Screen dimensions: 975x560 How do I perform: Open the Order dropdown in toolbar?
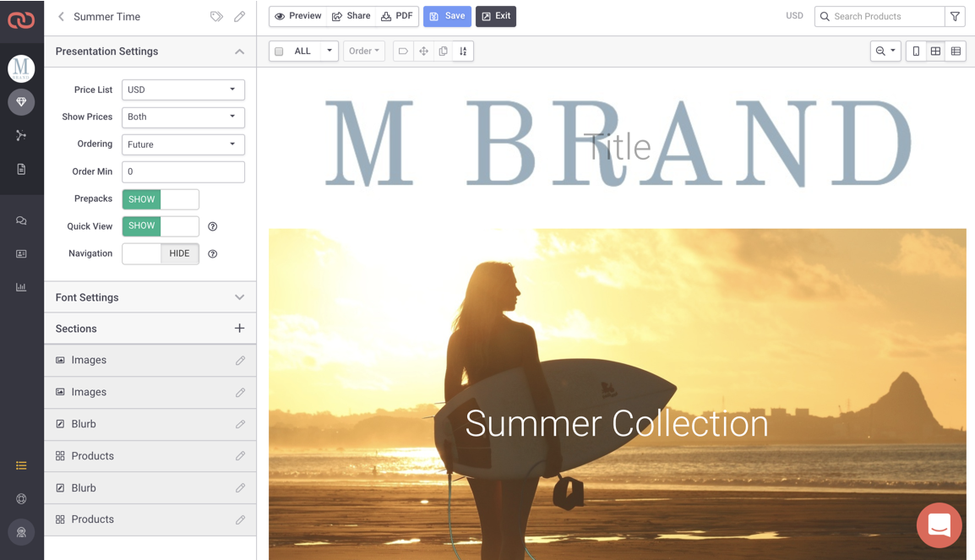tap(364, 51)
